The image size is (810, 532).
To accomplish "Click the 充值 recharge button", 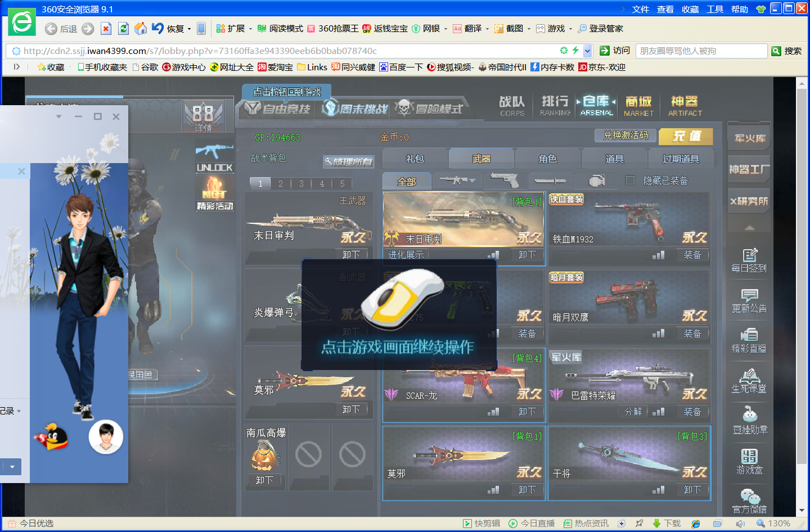I will pos(686,136).
